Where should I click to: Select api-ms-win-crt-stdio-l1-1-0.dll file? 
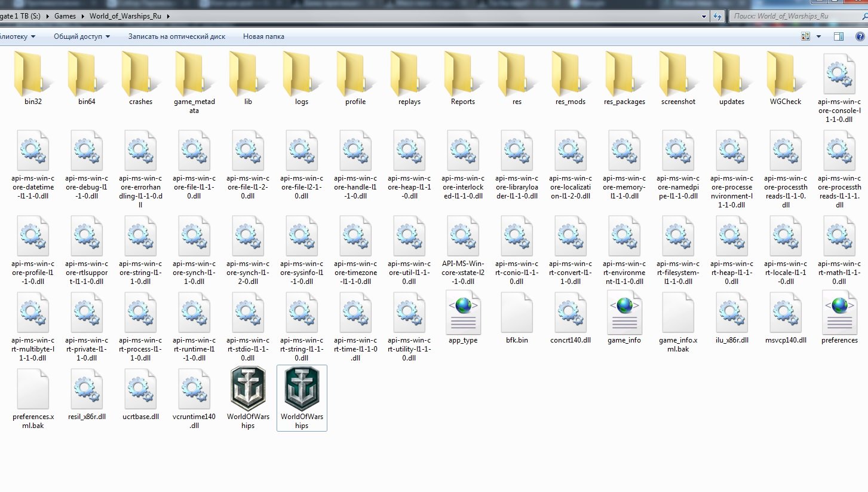click(249, 326)
